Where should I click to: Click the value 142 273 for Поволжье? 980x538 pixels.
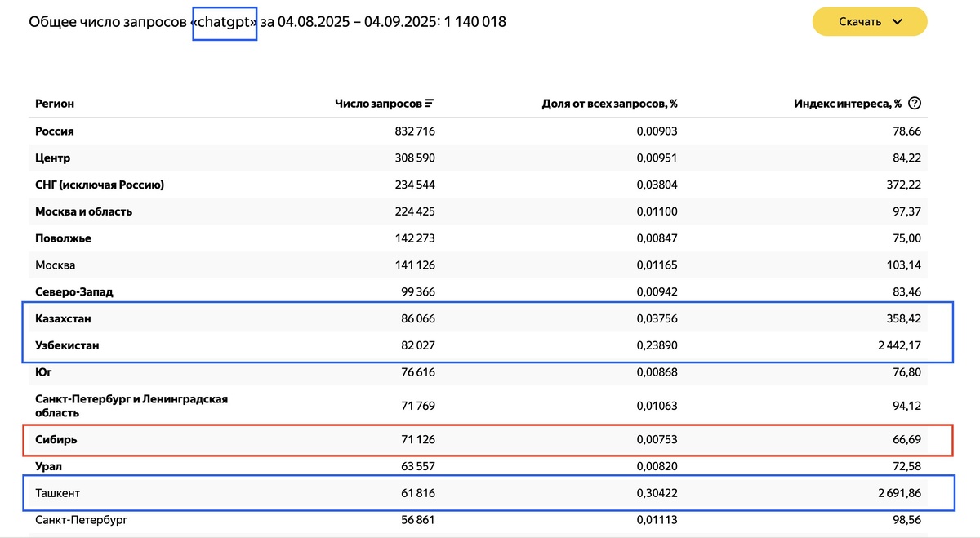(415, 238)
